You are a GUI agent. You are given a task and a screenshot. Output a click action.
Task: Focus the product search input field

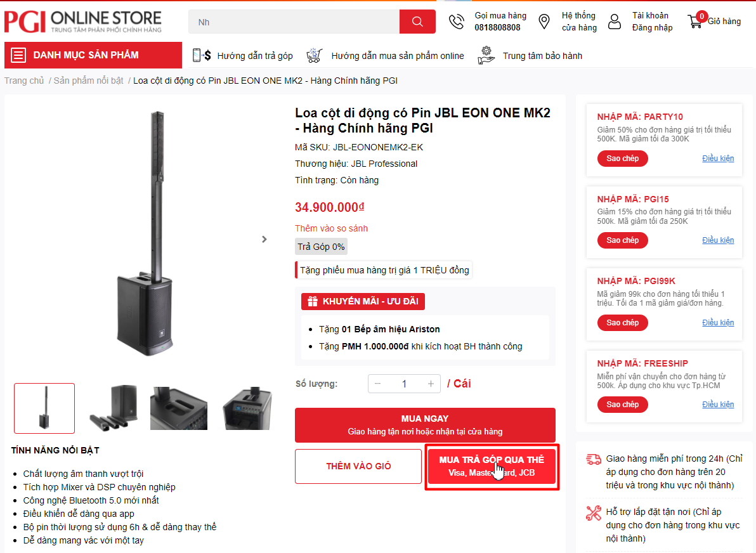[x=294, y=22]
